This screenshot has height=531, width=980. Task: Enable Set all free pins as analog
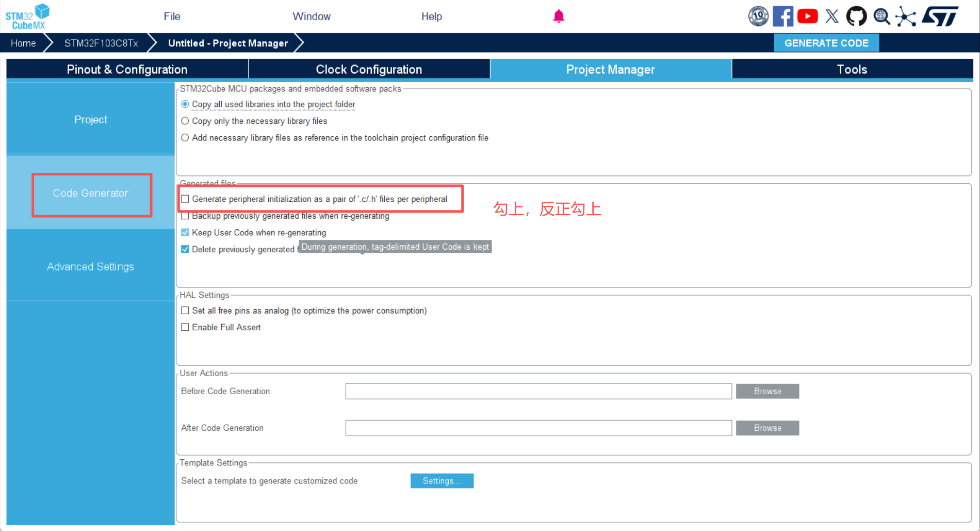click(x=185, y=311)
